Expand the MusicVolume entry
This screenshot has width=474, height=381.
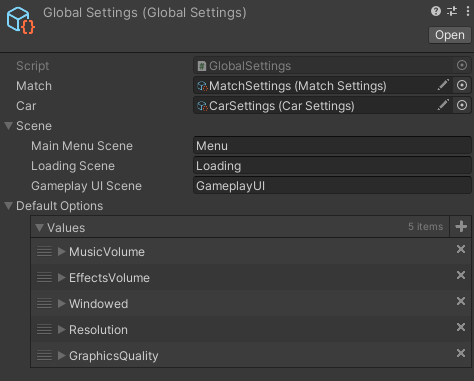click(61, 251)
